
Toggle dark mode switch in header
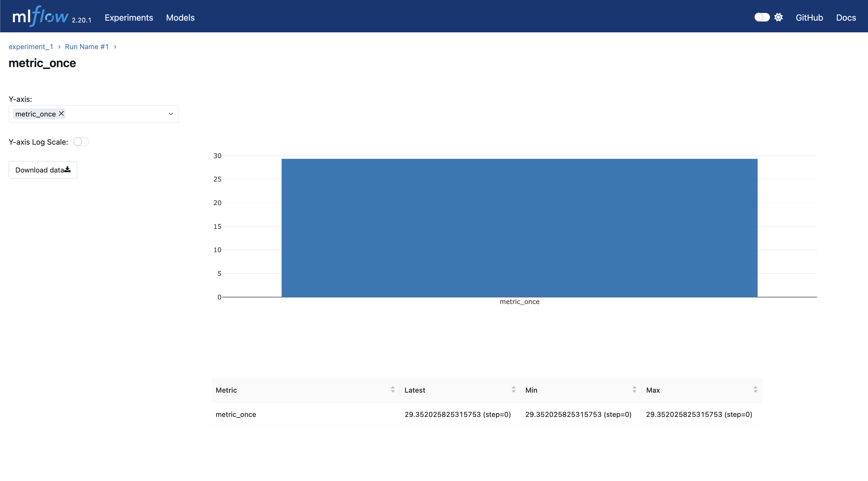tap(762, 17)
